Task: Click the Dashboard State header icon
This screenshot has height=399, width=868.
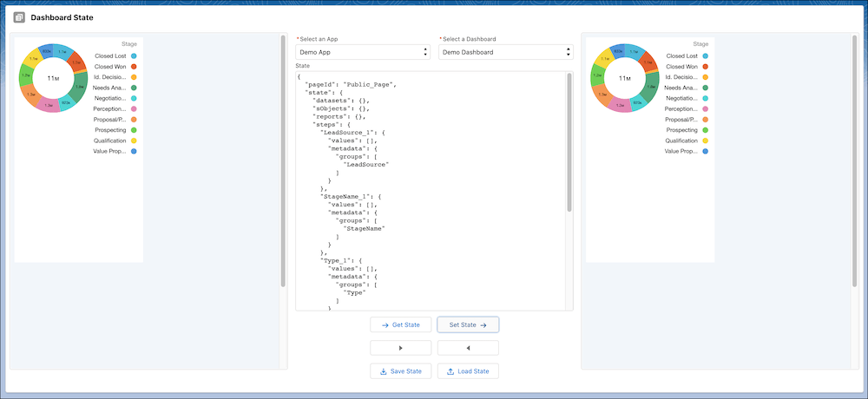Action: pyautogui.click(x=19, y=17)
